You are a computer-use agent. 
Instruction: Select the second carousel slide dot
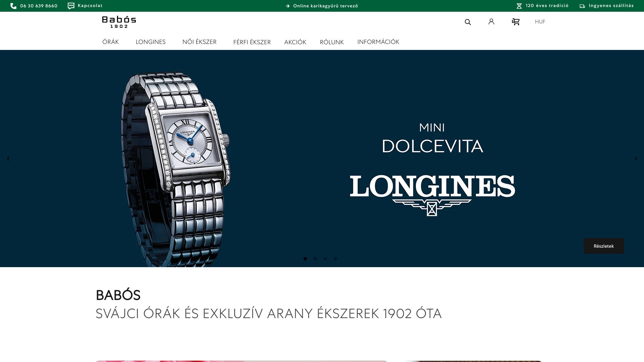(315, 259)
